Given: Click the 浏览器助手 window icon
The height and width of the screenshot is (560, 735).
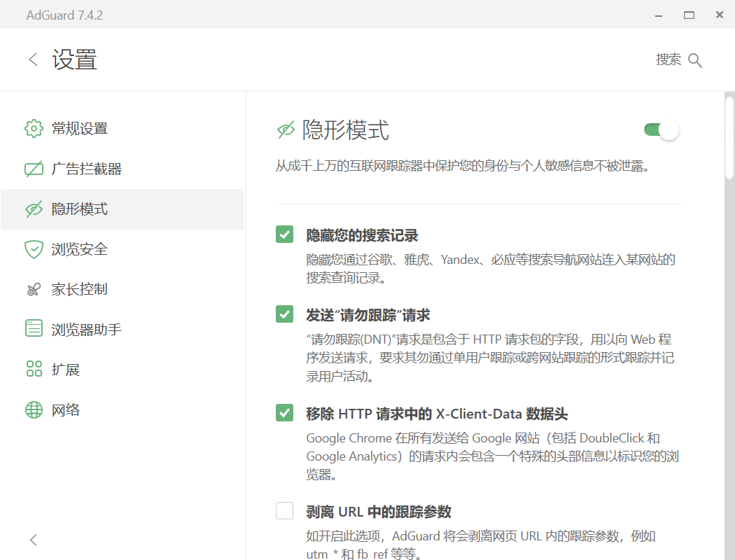Looking at the screenshot, I should click(x=34, y=328).
